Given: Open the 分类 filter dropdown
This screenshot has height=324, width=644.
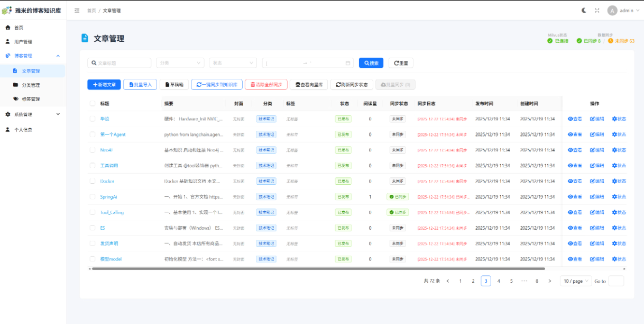Looking at the screenshot, I should (x=180, y=63).
